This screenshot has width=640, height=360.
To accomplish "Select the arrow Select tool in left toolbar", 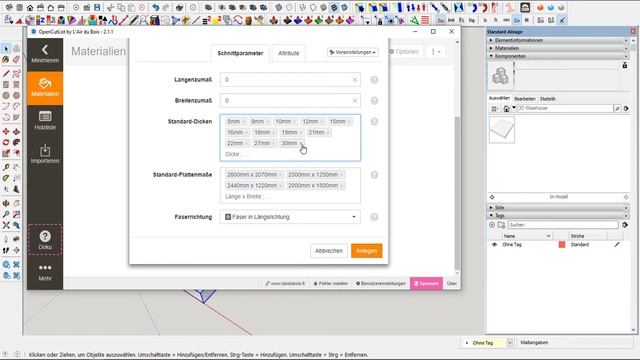I will pos(6,49).
